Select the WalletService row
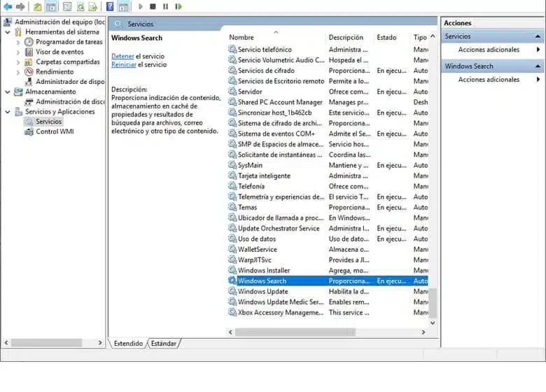 coord(328,249)
